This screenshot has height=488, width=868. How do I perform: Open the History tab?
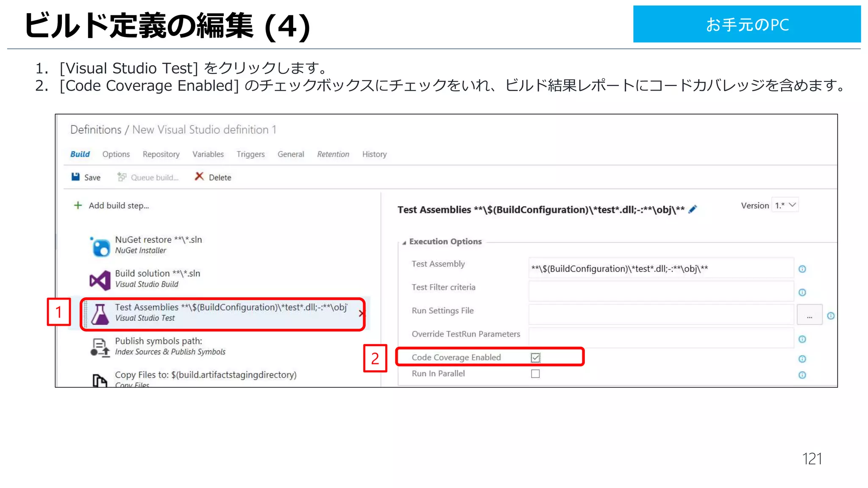(x=374, y=154)
